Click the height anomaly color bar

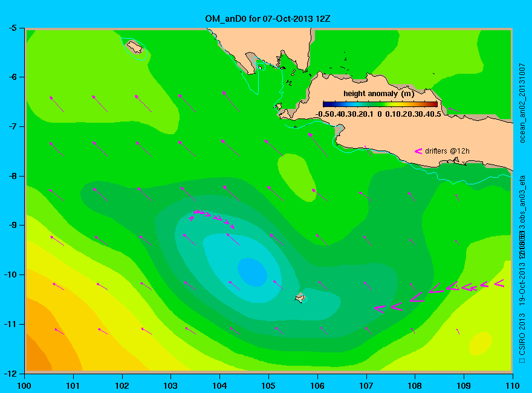coord(380,105)
